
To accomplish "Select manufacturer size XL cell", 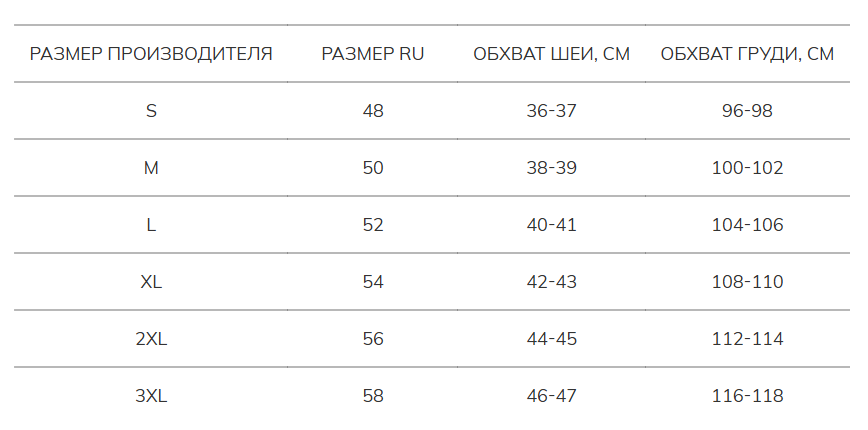I will [151, 282].
